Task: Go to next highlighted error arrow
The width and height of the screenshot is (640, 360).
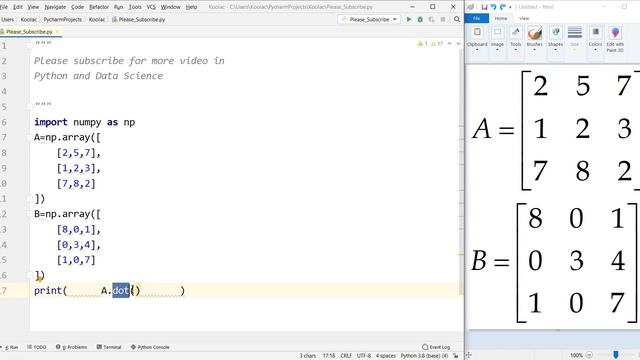Action: click(x=458, y=44)
